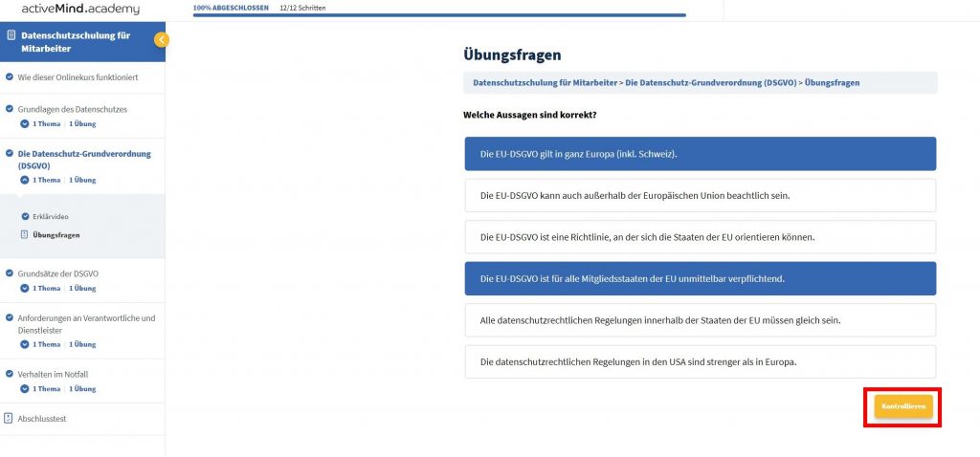
Task: Click '1 Übung' under Grundsätze der DSGVO
Action: 82,289
